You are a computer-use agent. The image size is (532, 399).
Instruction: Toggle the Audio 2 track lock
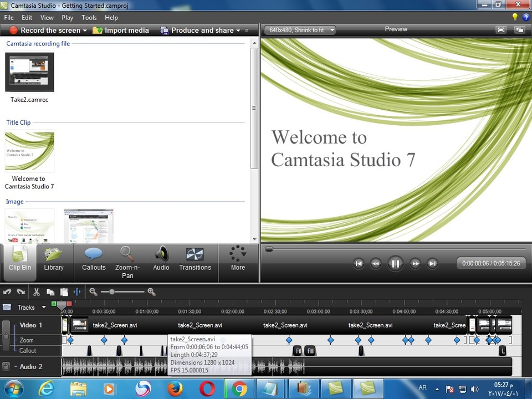pyautogui.click(x=6, y=366)
